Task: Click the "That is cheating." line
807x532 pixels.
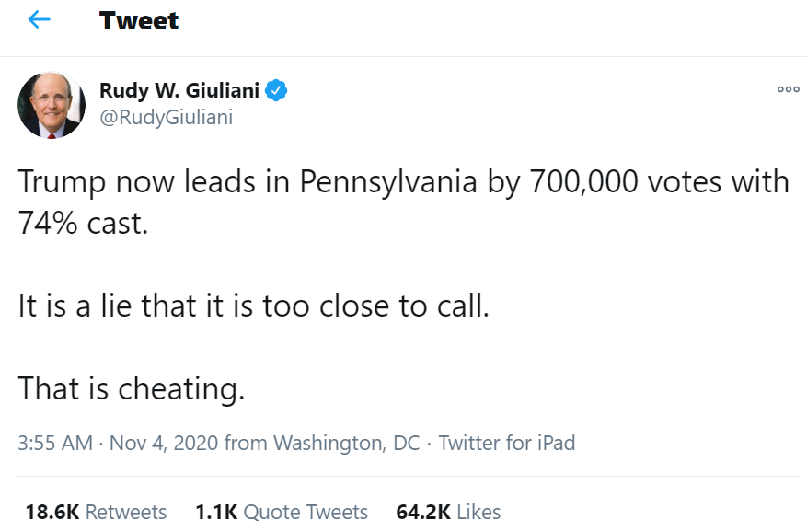Action: coord(132,388)
